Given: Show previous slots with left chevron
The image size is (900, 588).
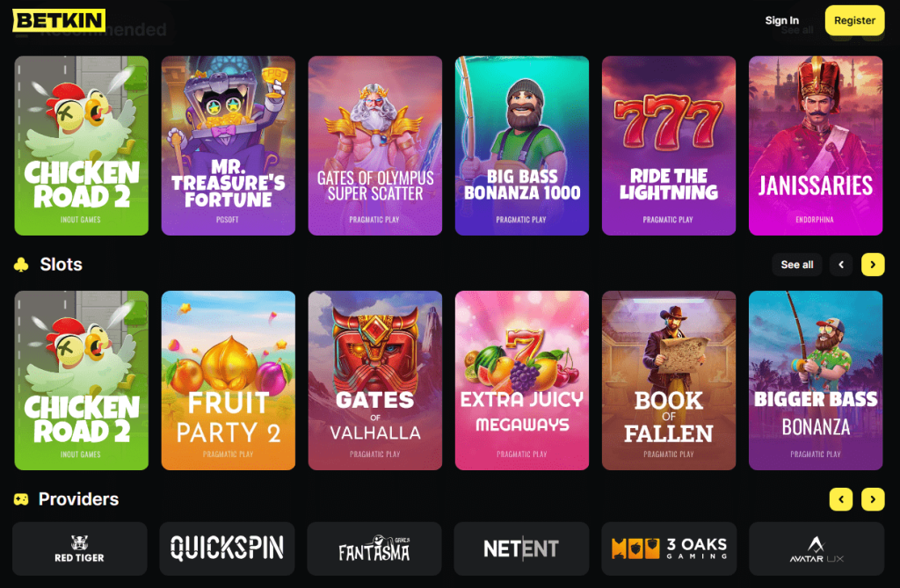Looking at the screenshot, I should click(841, 265).
